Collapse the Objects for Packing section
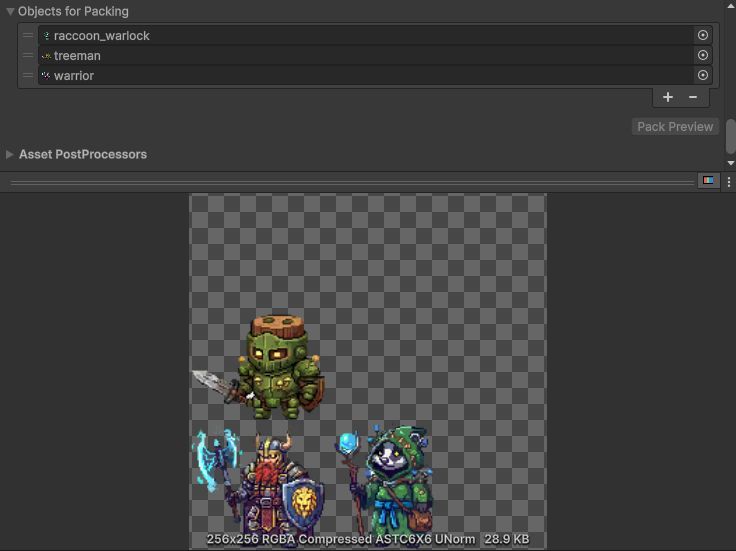736x551 pixels. (10, 12)
